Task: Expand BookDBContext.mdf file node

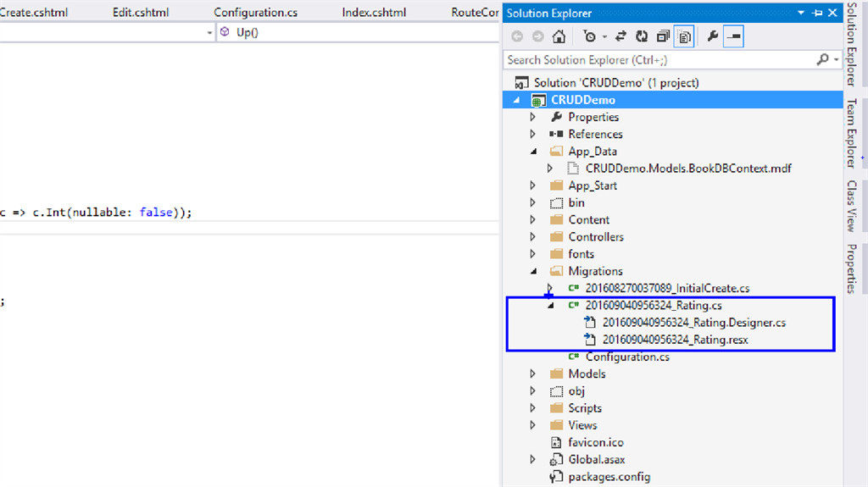Action: coord(549,169)
